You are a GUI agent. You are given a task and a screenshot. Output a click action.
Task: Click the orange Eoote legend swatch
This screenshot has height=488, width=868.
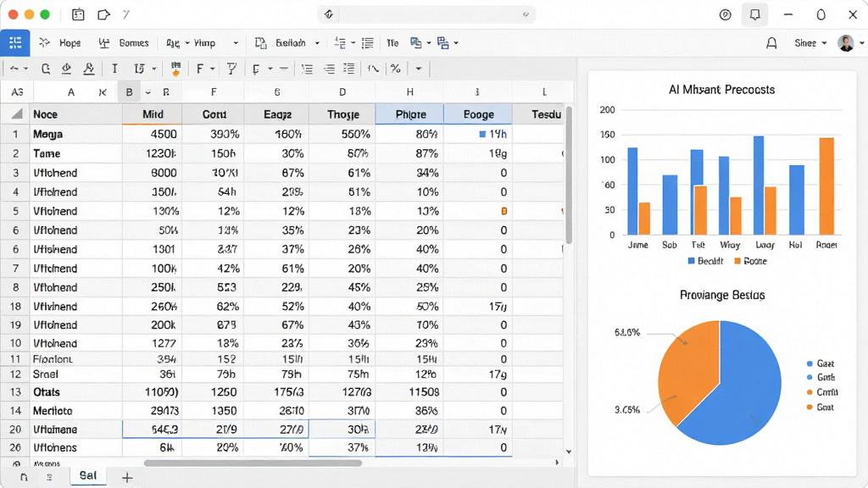pyautogui.click(x=737, y=261)
